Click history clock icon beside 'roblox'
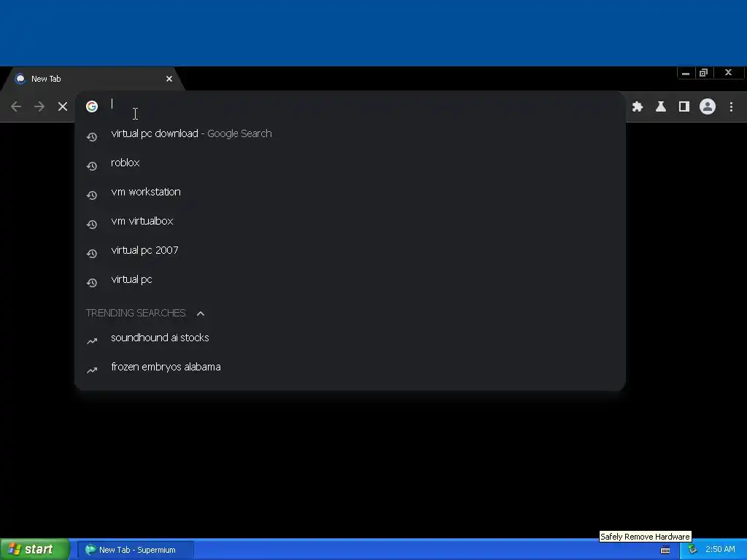747x560 pixels. pyautogui.click(x=92, y=166)
